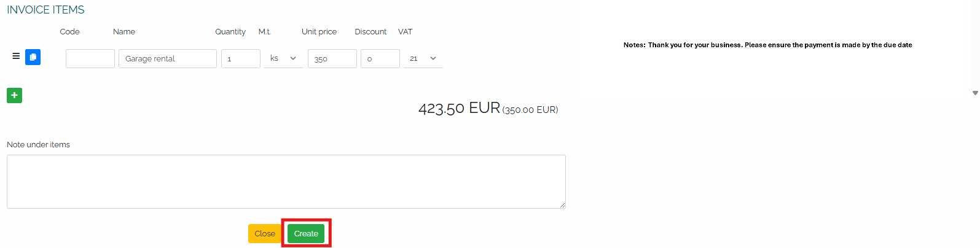The width and height of the screenshot is (980, 248).
Task: Click the yellow Close button
Action: [265, 233]
